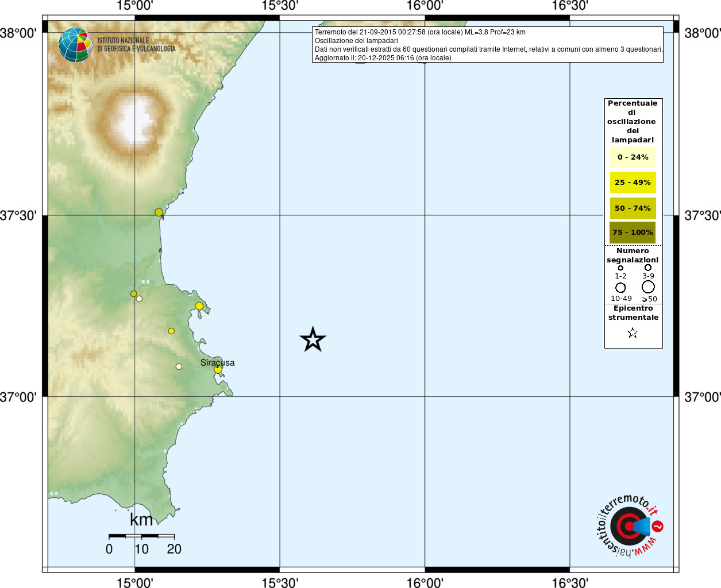Click the km scale bar
Screen dimensions: 721x588
click(x=141, y=536)
